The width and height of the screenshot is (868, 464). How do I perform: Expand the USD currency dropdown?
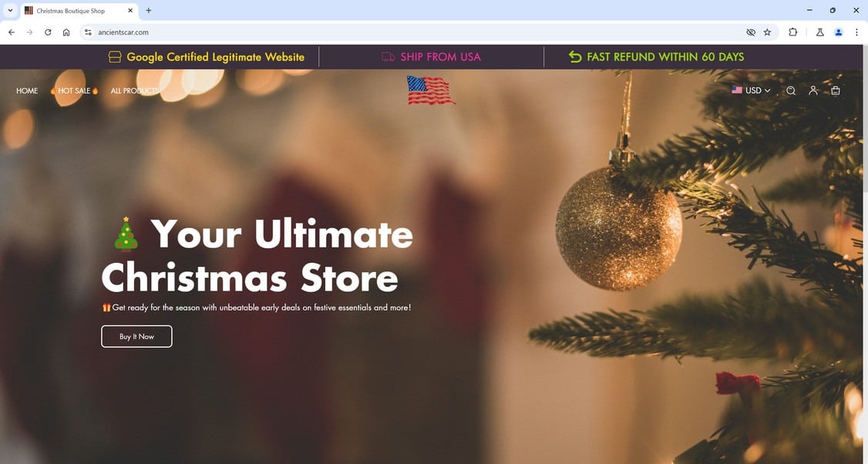click(751, 90)
